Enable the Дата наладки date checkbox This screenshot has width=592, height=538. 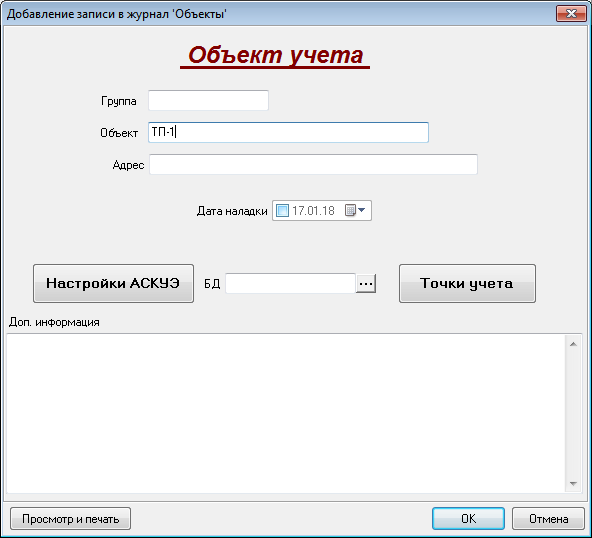click(x=282, y=210)
